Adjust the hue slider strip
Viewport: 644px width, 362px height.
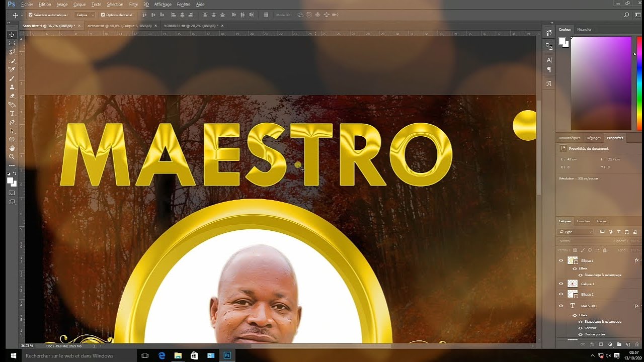coord(639,83)
